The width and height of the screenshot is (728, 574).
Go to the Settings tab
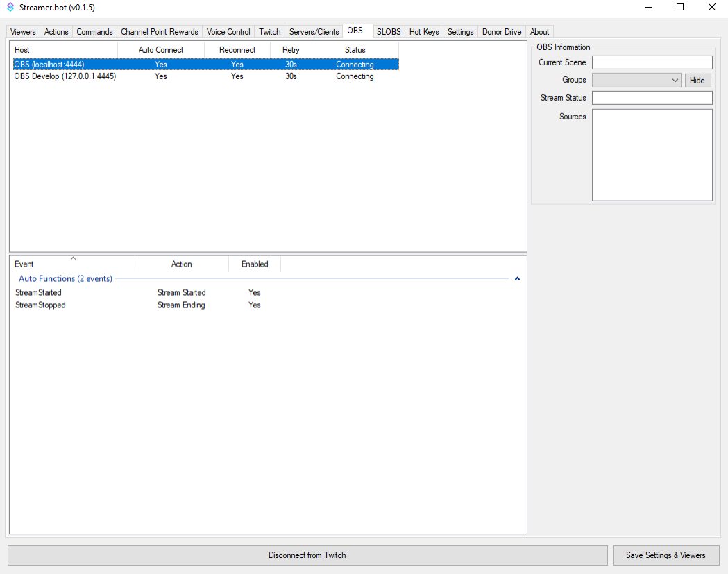coord(461,31)
